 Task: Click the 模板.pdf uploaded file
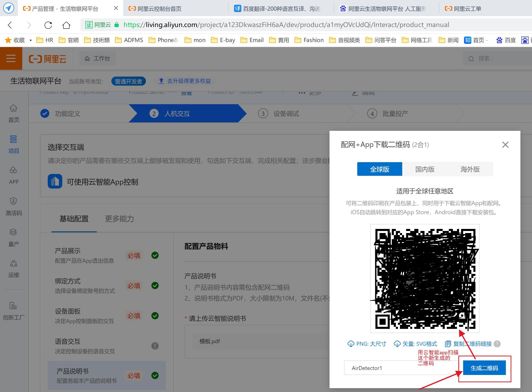coord(210,341)
